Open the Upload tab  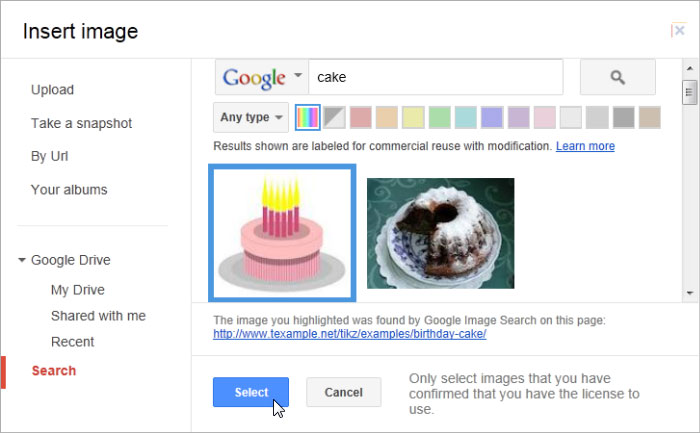[x=52, y=90]
